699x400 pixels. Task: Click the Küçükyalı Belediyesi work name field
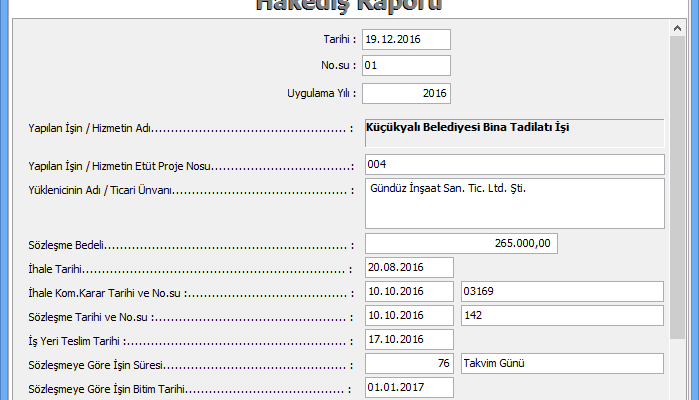(x=514, y=133)
